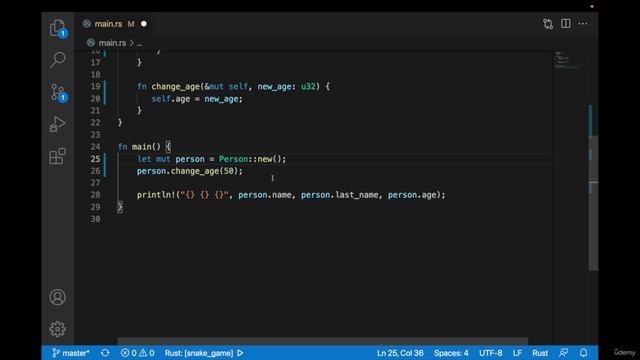Synchronize changes icon in status bar
Screen dimensions: 640x360
105,353
